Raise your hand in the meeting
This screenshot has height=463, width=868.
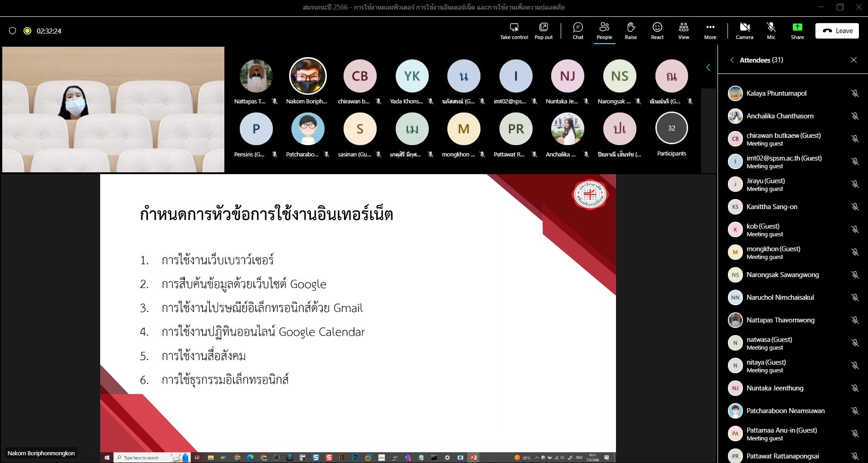pyautogui.click(x=630, y=30)
